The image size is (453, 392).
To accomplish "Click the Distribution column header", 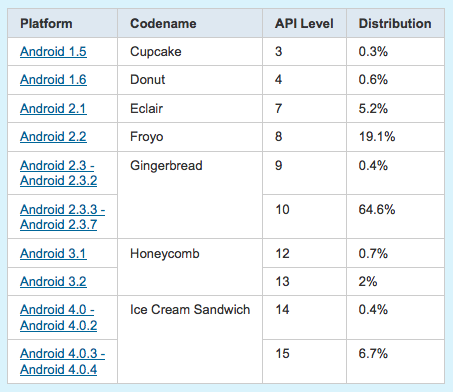I will [395, 23].
